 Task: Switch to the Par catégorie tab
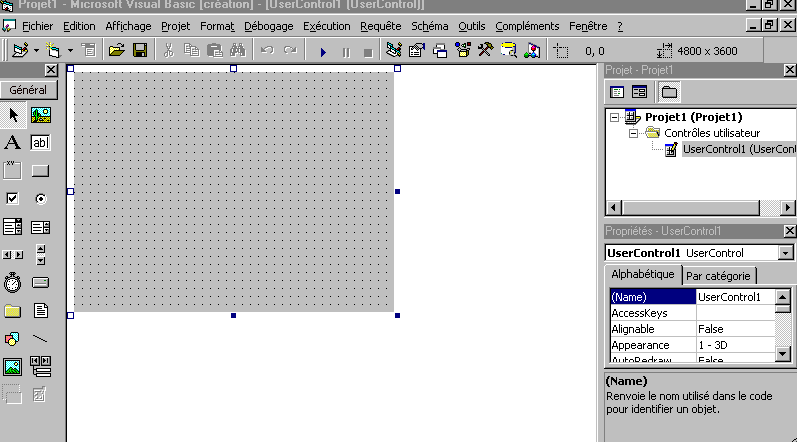coord(720,275)
